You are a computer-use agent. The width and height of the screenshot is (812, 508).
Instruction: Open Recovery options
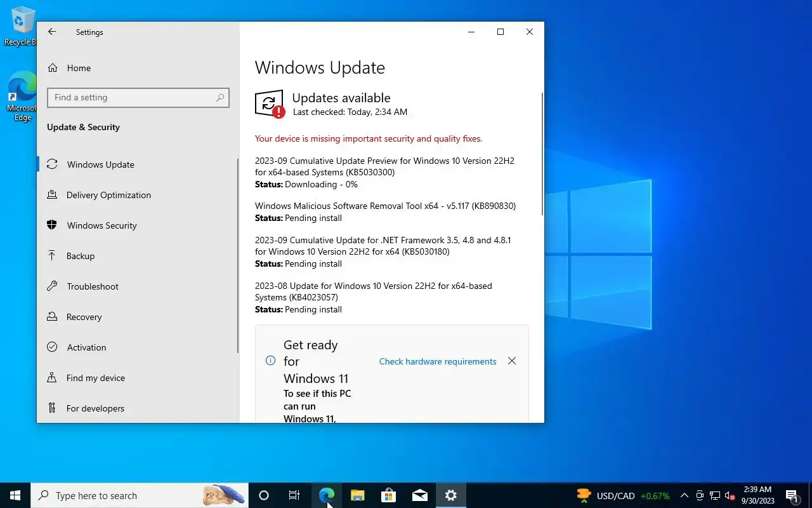138,317
